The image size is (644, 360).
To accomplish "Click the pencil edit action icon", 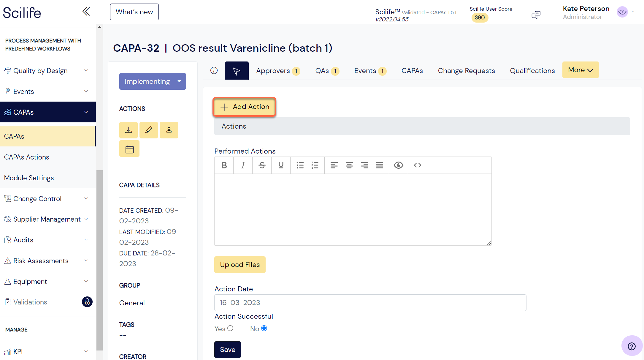I will [x=148, y=130].
